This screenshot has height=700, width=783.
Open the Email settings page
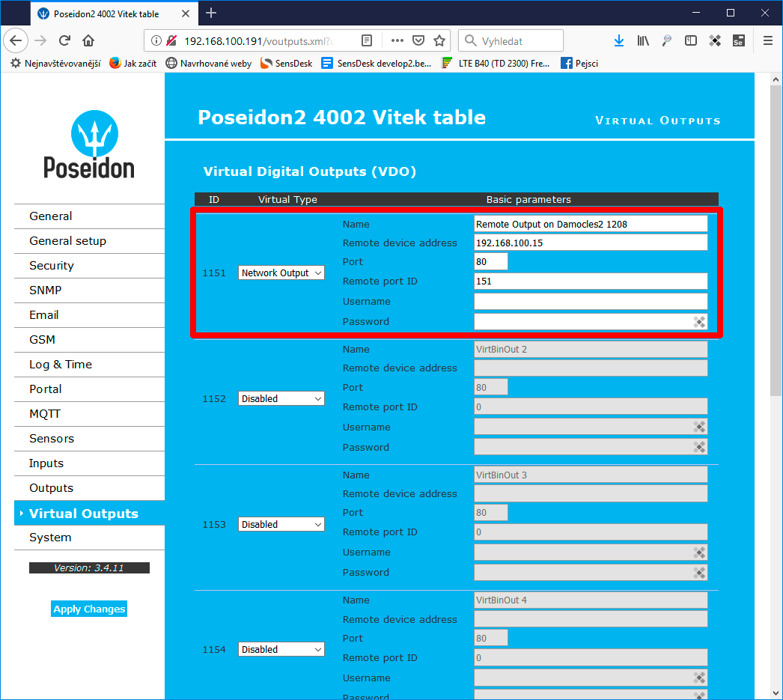89,315
